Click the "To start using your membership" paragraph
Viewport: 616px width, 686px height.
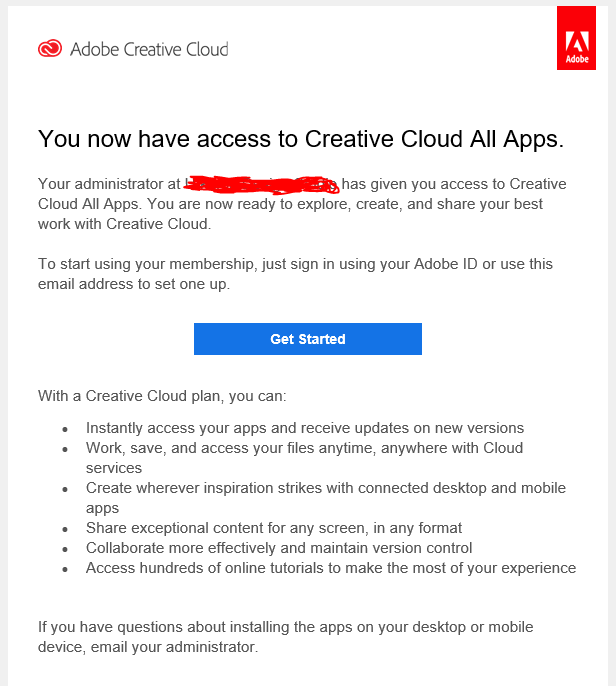click(295, 274)
